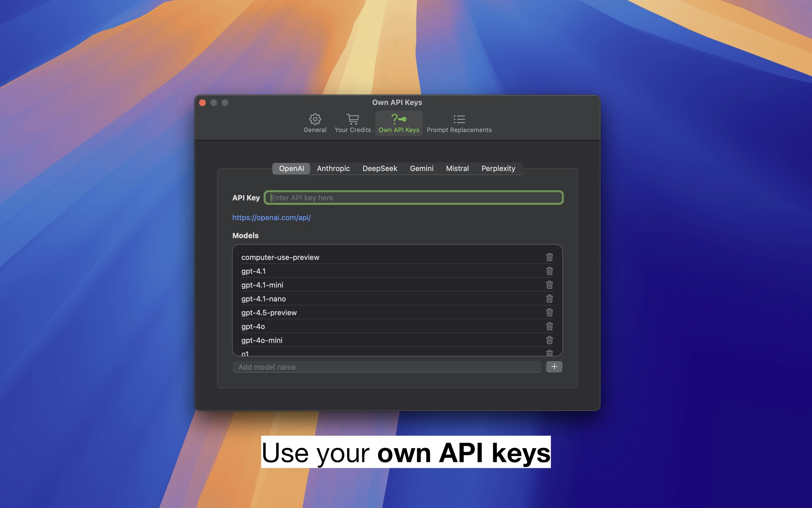Select the gpt-4.1-mini model row

[x=397, y=284]
